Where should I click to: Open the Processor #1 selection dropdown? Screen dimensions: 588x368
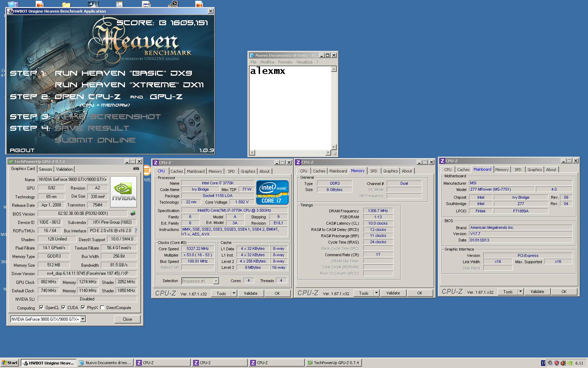point(216,281)
